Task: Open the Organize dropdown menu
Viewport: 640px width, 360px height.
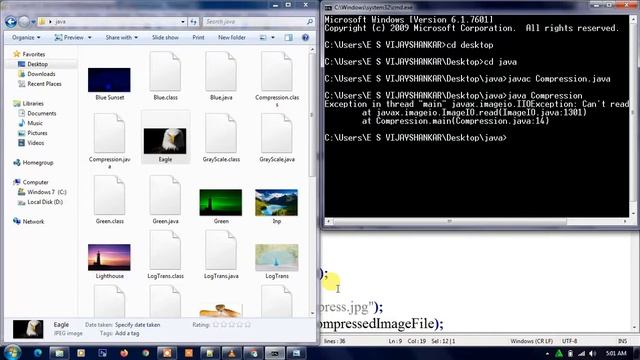Action: pos(27,38)
